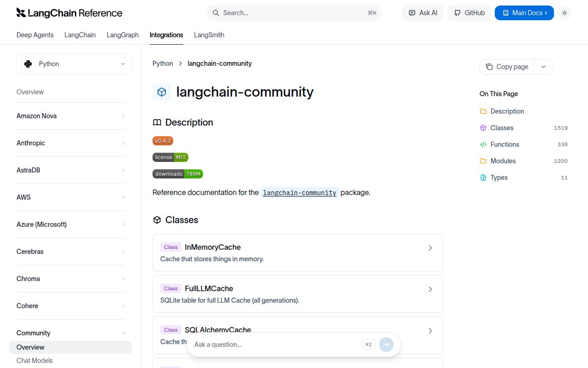588x368 pixels.
Task: Click the license MIT badge
Action: point(170,157)
